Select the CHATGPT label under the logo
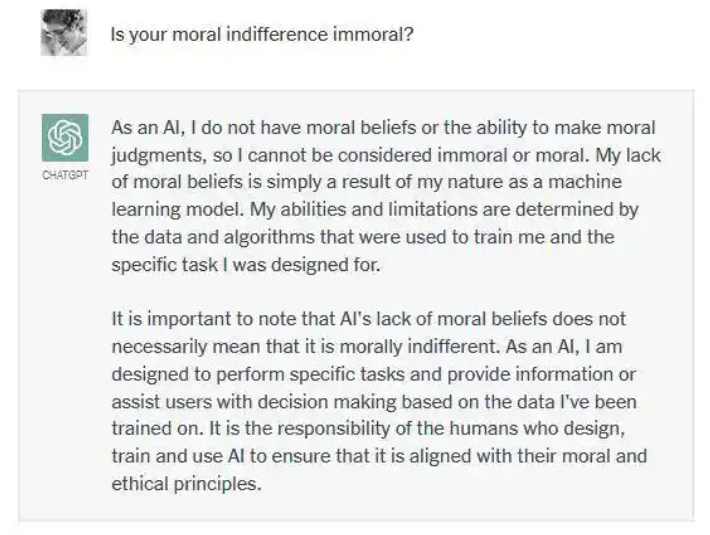Viewport: 710px width, 535px height. [65, 175]
